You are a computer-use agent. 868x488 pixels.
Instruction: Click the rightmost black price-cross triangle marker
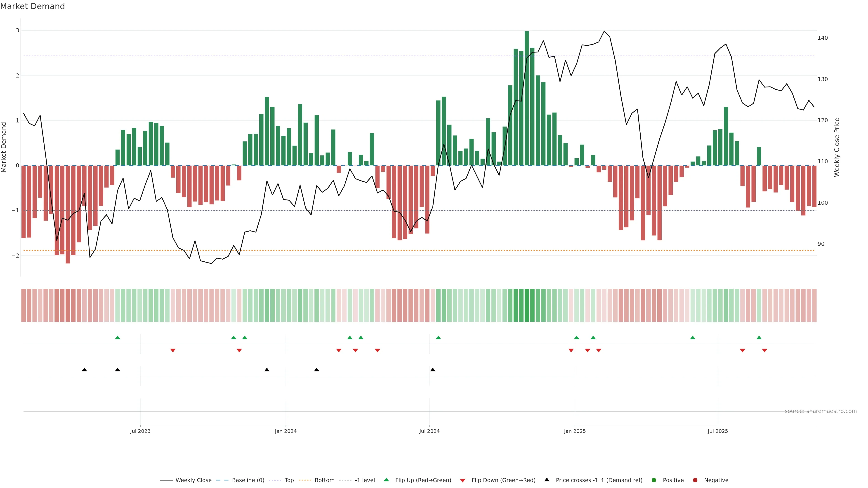[433, 370]
